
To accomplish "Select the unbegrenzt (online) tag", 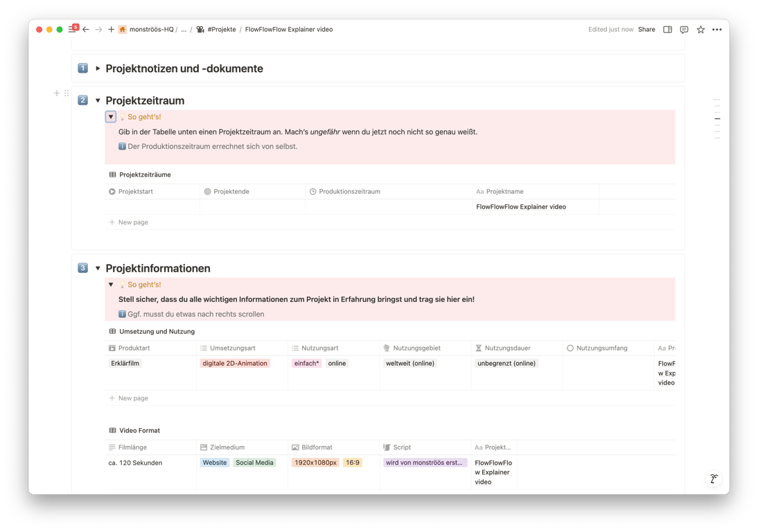I will (506, 364).
